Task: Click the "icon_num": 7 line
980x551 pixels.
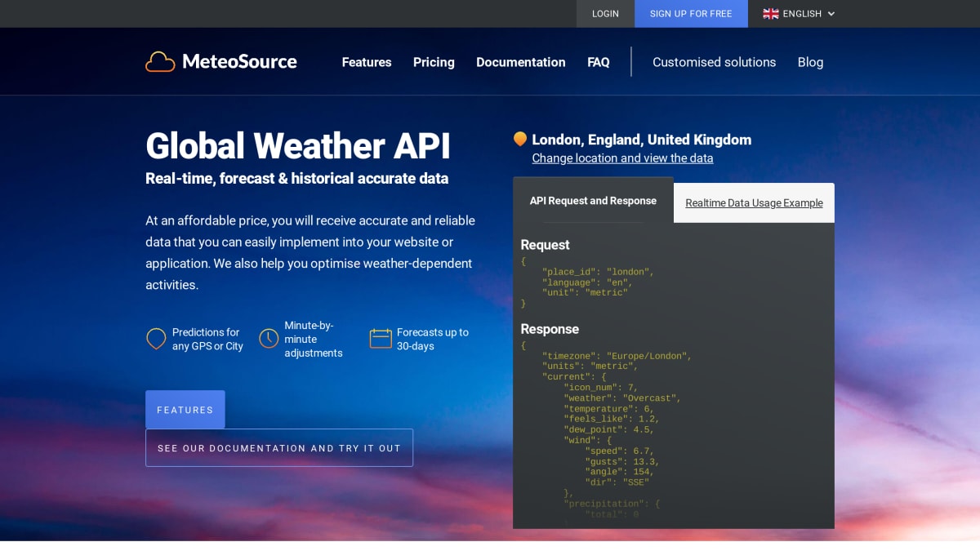Action: pyautogui.click(x=600, y=388)
